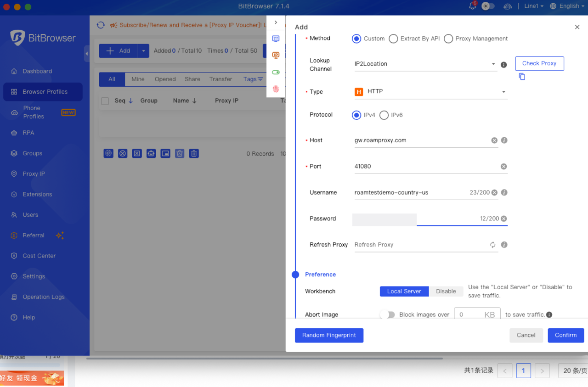This screenshot has width=588, height=387.
Task: Open Groups in the sidebar
Action: [43, 153]
